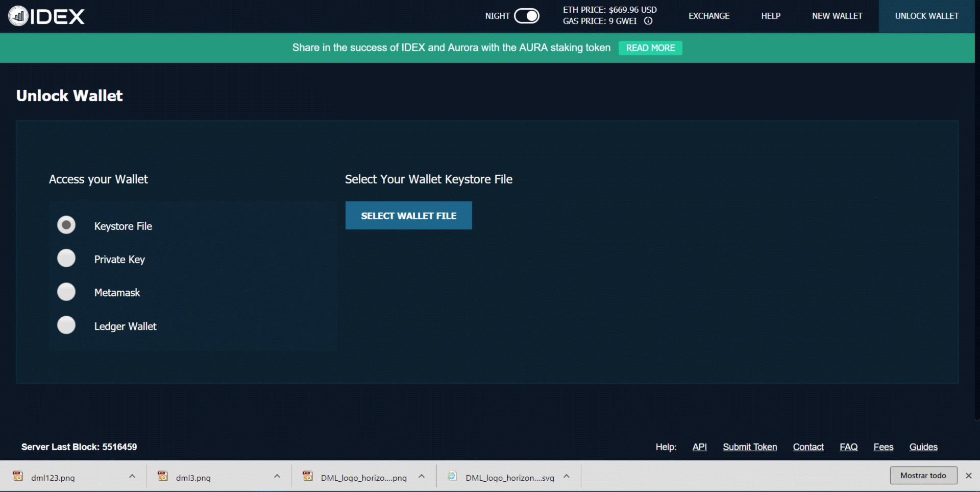Open the Guides link
Screen dimensions: 980x492
tap(923, 447)
